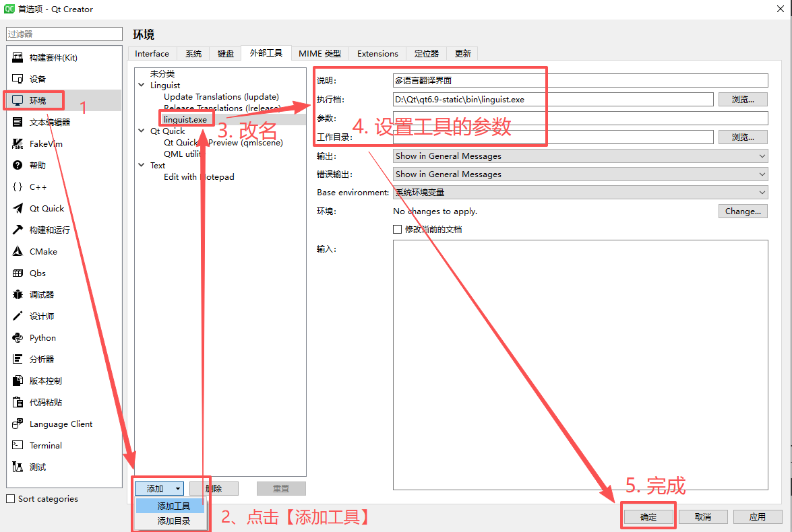Switch to the Interface tab
Screen dimensions: 792x532
pos(152,53)
